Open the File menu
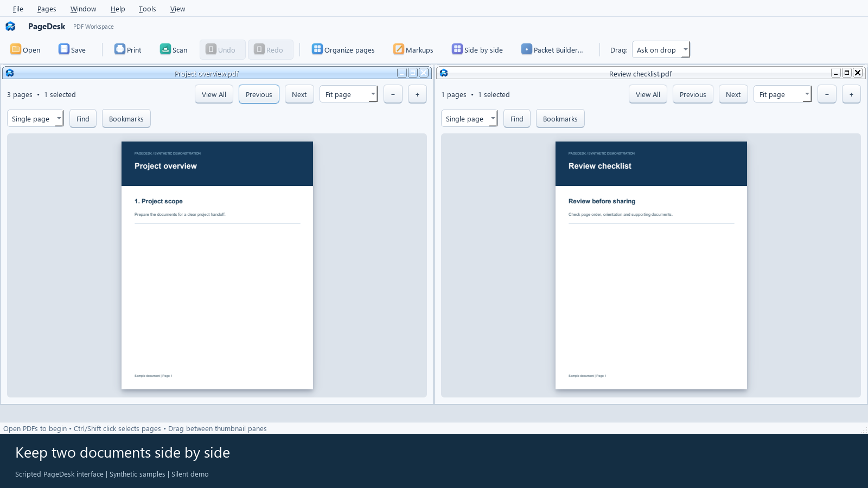 (18, 9)
